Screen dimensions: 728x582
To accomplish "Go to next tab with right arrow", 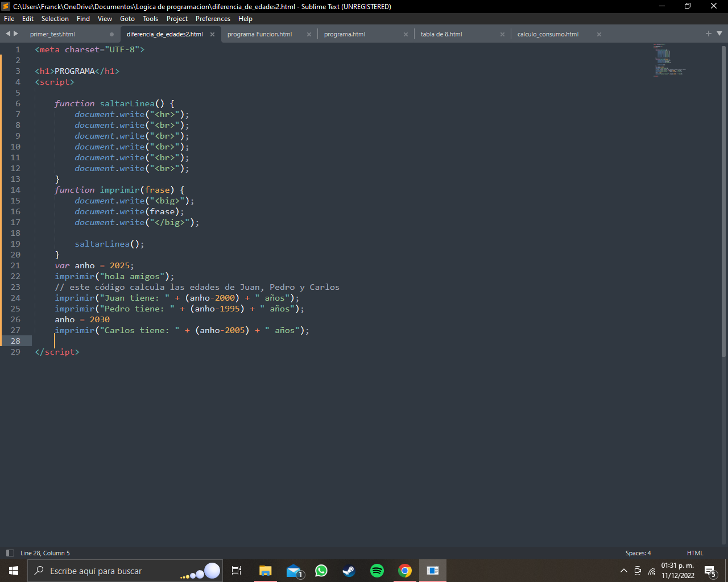I will (x=16, y=34).
